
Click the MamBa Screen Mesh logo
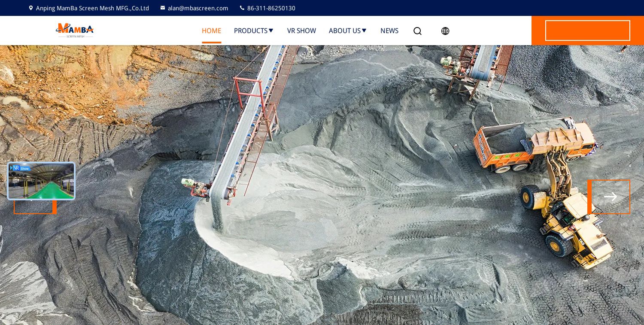pos(75,31)
